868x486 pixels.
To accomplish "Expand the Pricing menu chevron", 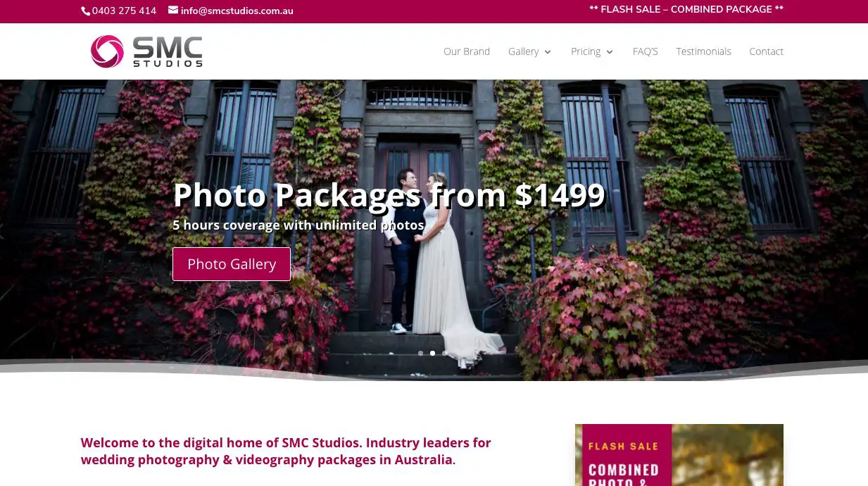I will [x=610, y=52].
